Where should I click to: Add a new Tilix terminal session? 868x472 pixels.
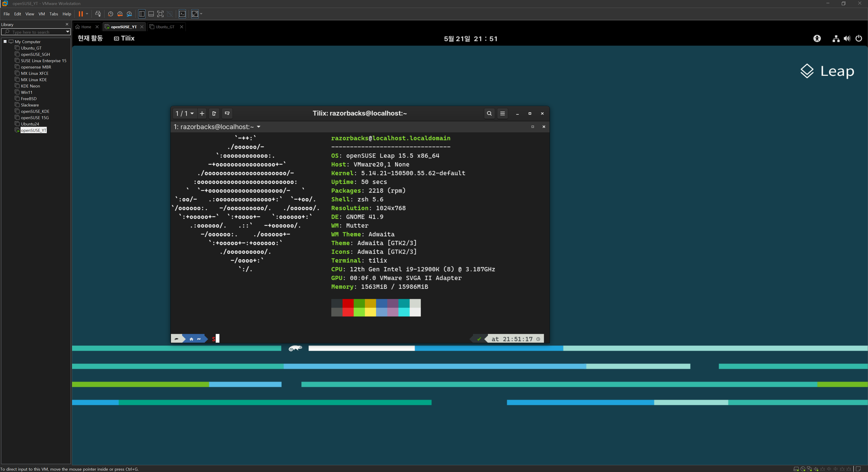pyautogui.click(x=202, y=113)
